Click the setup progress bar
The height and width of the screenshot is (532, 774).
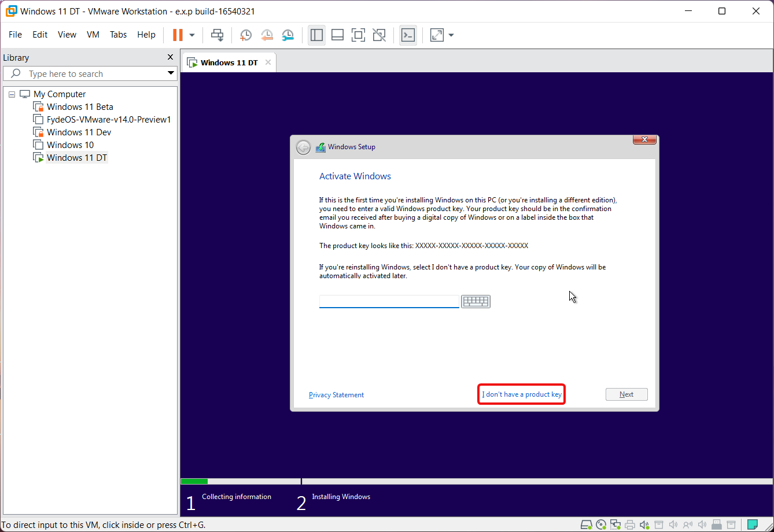[x=477, y=481]
